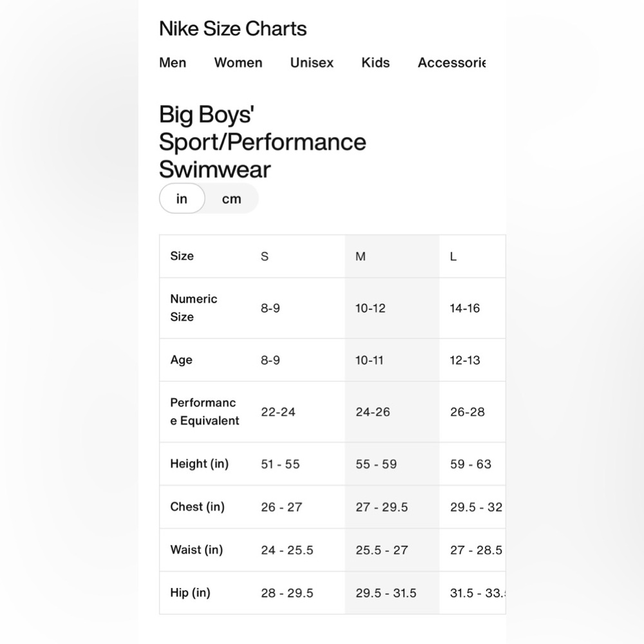Click the Chest (in) row label
Screen dimensions: 644x644
click(197, 506)
